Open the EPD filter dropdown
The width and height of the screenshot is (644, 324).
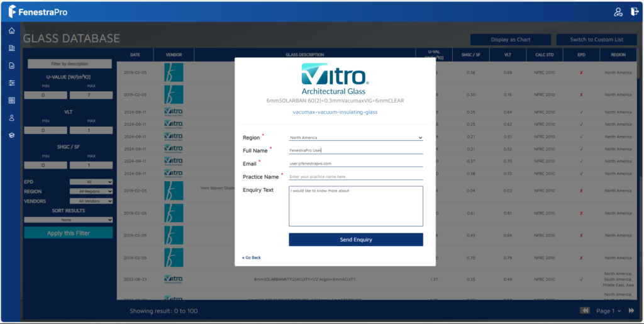click(x=91, y=182)
